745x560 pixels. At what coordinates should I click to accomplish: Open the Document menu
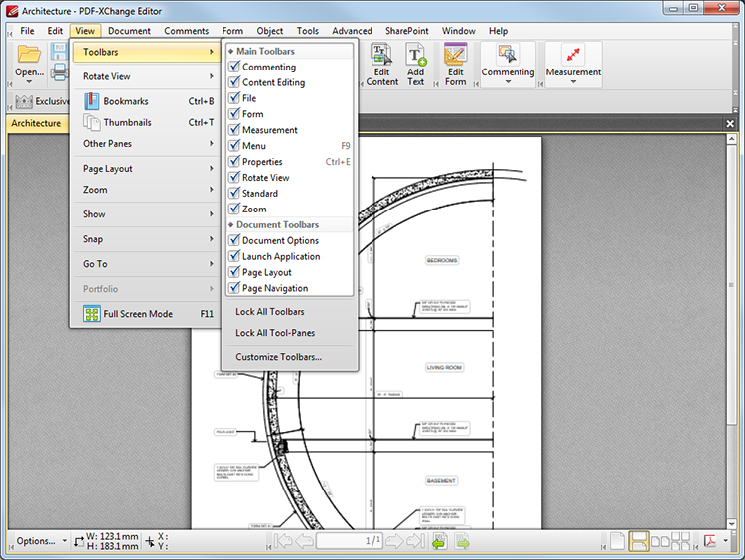point(129,31)
